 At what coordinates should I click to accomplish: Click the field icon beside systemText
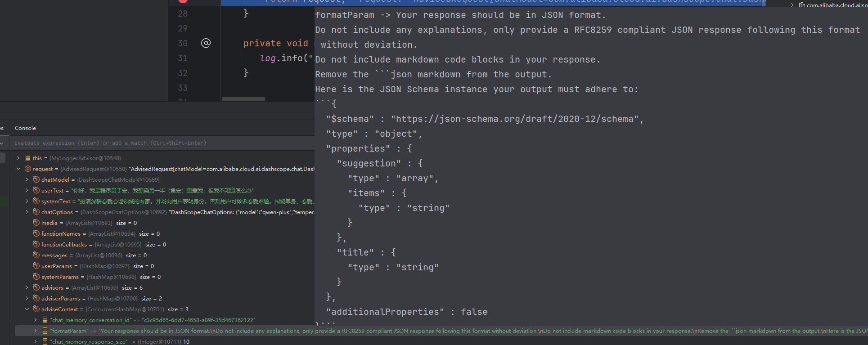pyautogui.click(x=36, y=201)
